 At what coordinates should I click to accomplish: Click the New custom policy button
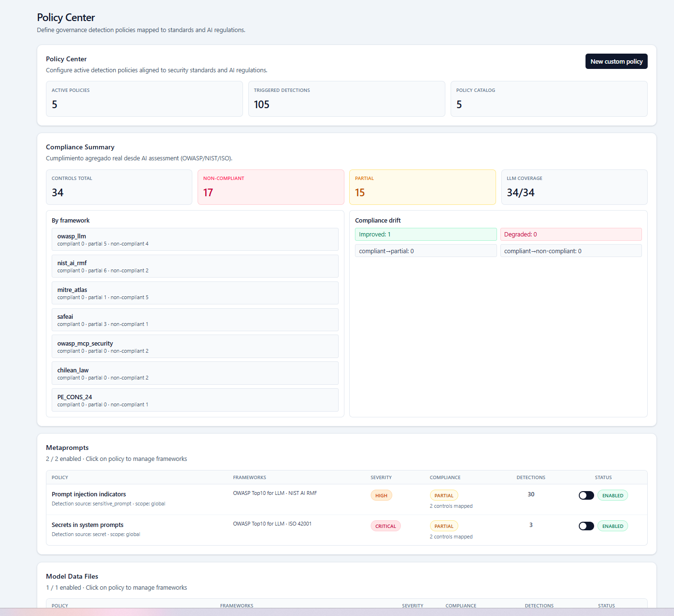tap(616, 61)
